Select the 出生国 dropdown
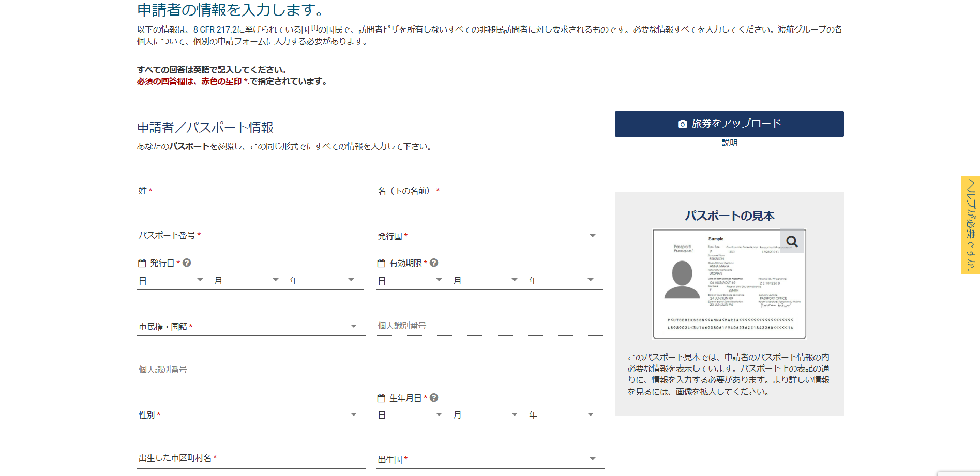Image resolution: width=980 pixels, height=476 pixels. pos(490,459)
